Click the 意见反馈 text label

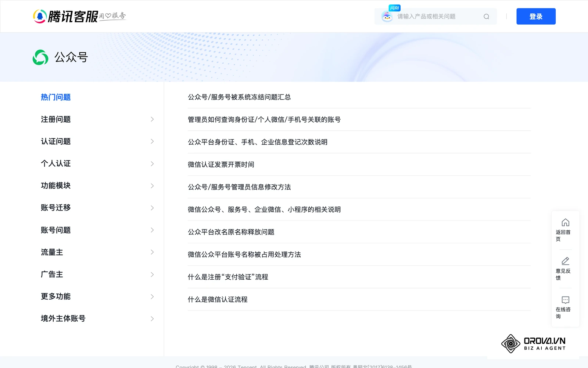563,274
